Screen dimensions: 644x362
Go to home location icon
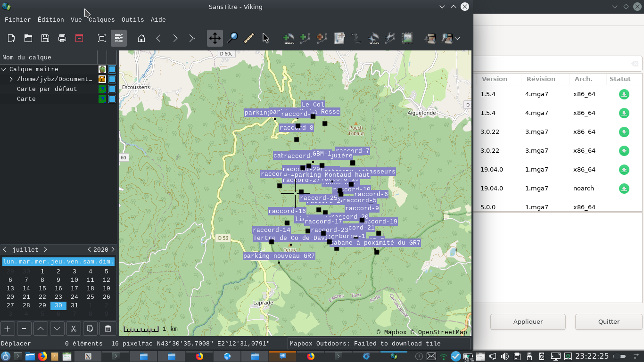pyautogui.click(x=141, y=38)
